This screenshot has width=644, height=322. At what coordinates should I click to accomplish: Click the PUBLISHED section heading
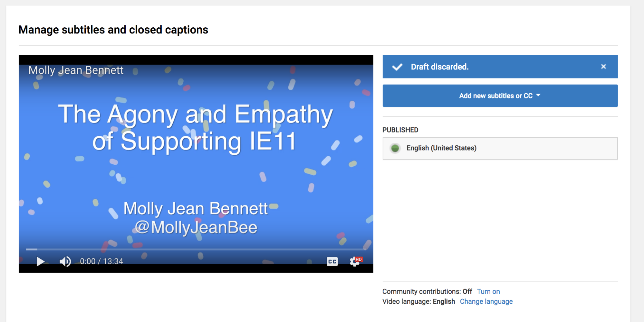400,130
